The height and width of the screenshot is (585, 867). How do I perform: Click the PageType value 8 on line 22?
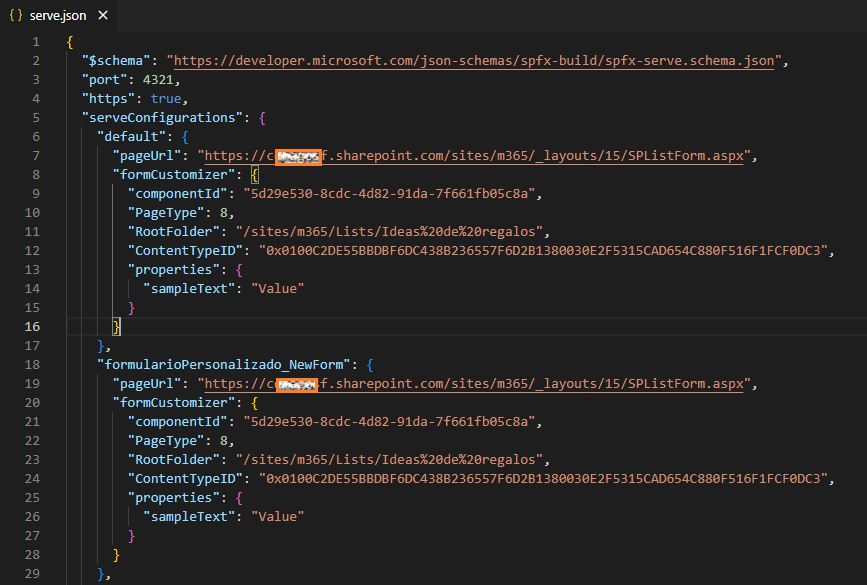click(x=223, y=441)
